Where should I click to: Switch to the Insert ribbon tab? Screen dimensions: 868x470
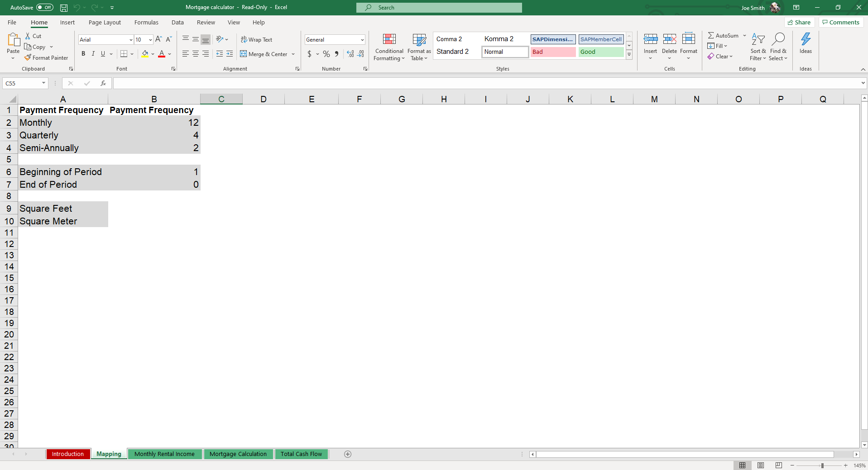(x=67, y=23)
